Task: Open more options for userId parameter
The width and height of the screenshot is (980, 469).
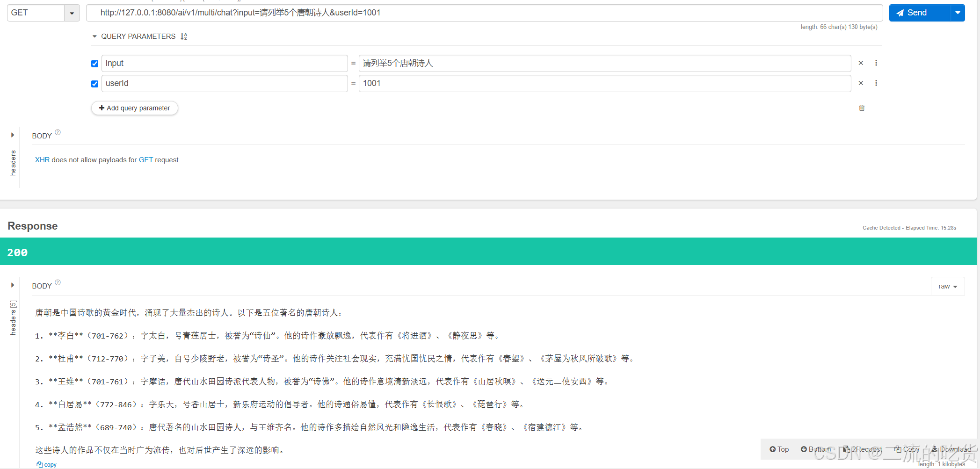Action: pyautogui.click(x=876, y=83)
